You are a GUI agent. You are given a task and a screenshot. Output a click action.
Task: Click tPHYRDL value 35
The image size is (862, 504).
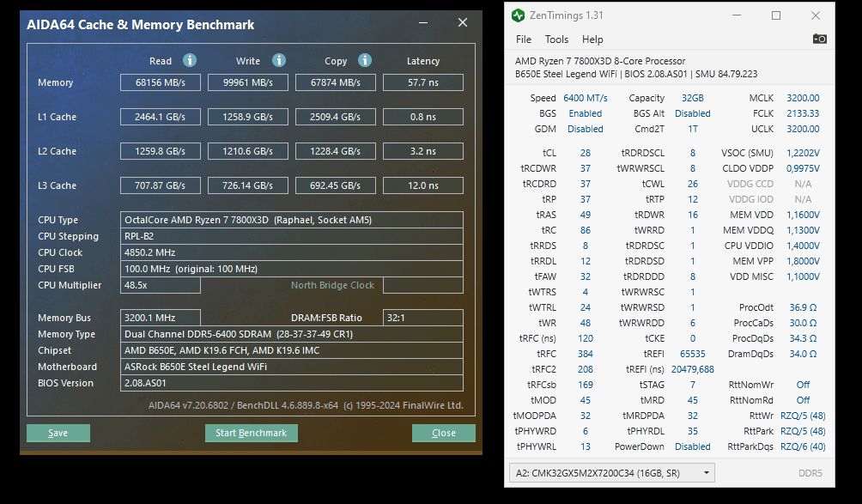(x=693, y=431)
